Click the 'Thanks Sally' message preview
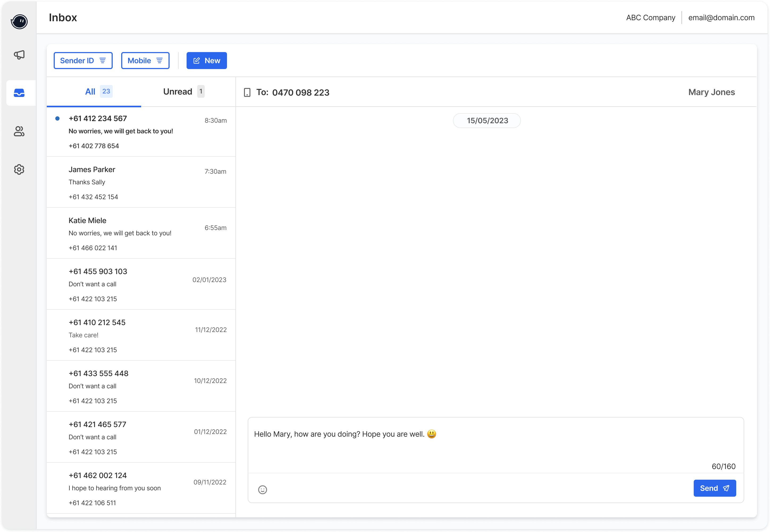This screenshot has height=532, width=770. click(x=87, y=182)
